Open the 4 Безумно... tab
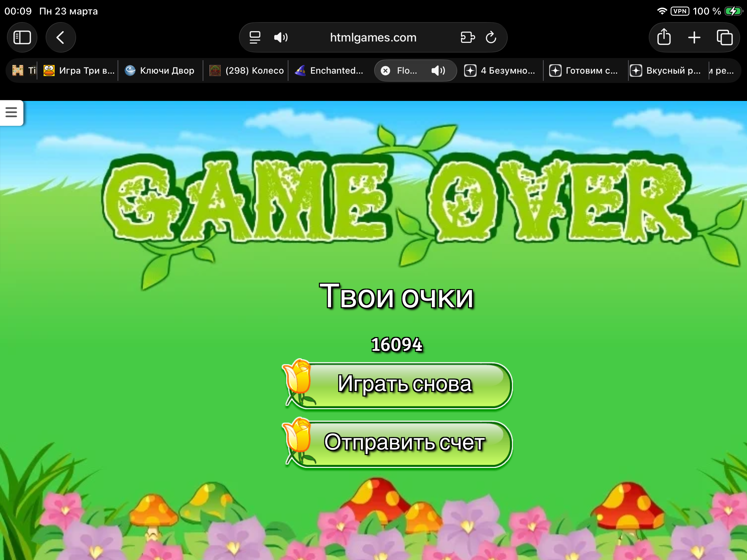Viewport: 747px width, 560px height. tap(500, 71)
